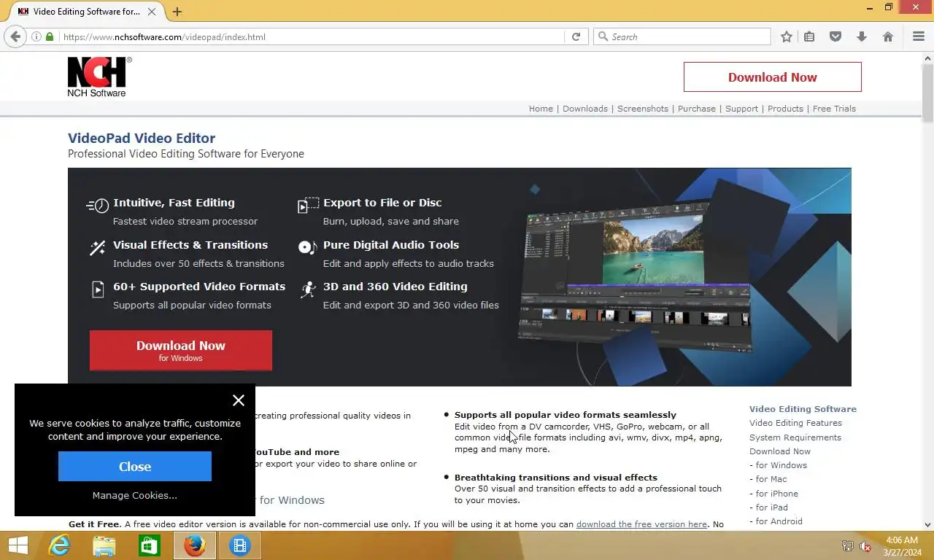Go to the Firefox home page icon
The height and width of the screenshot is (560, 934).
point(888,36)
